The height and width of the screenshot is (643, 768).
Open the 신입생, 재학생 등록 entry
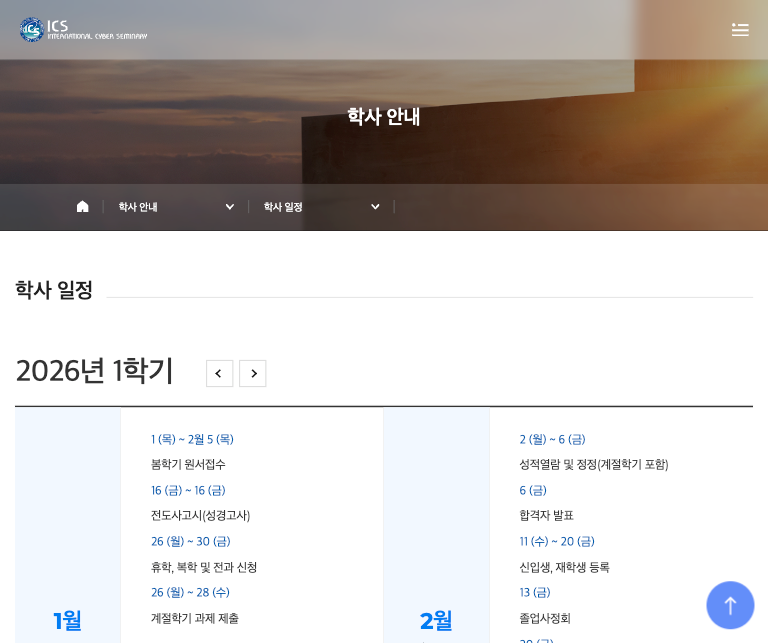pyautogui.click(x=564, y=567)
